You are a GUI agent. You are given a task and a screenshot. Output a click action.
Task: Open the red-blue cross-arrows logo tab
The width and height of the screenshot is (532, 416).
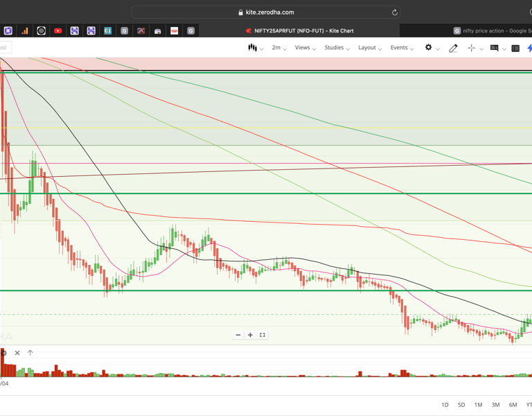click(141, 31)
